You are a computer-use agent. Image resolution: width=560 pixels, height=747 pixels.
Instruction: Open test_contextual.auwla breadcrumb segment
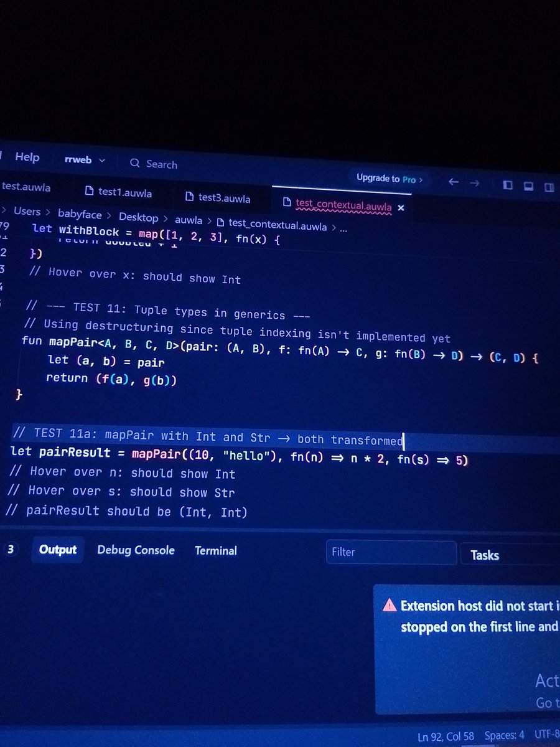(x=278, y=225)
